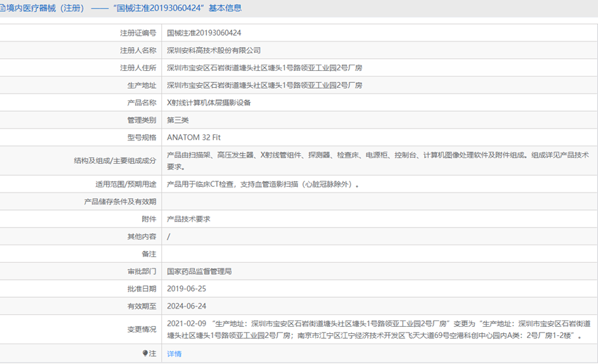Click the 附件 label
This screenshot has width=598, height=364.
coord(148,219)
